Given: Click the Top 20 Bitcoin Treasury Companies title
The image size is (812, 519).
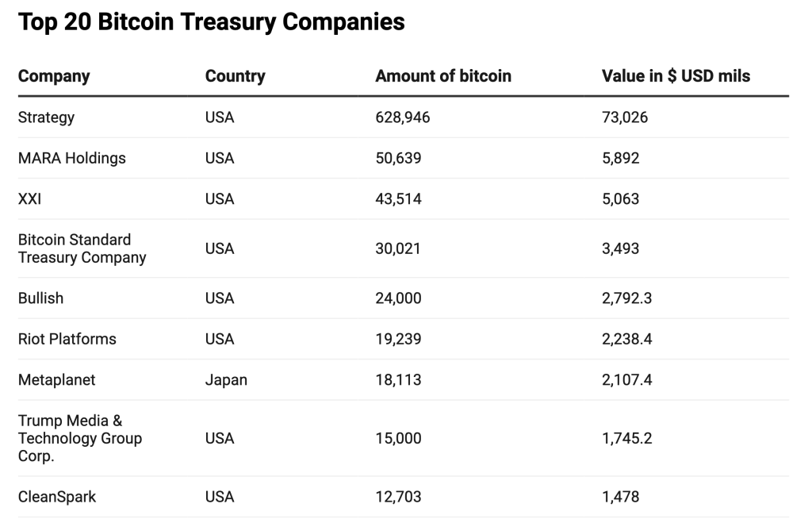Looking at the screenshot, I should pyautogui.click(x=211, y=22).
